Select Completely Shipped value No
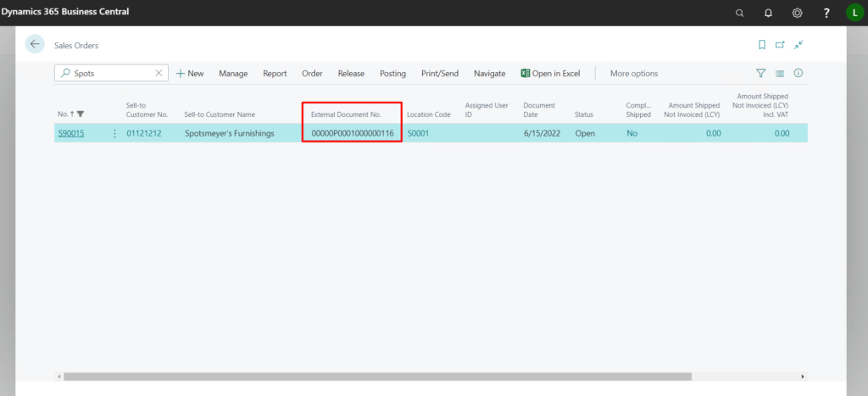The image size is (868, 396). click(632, 133)
